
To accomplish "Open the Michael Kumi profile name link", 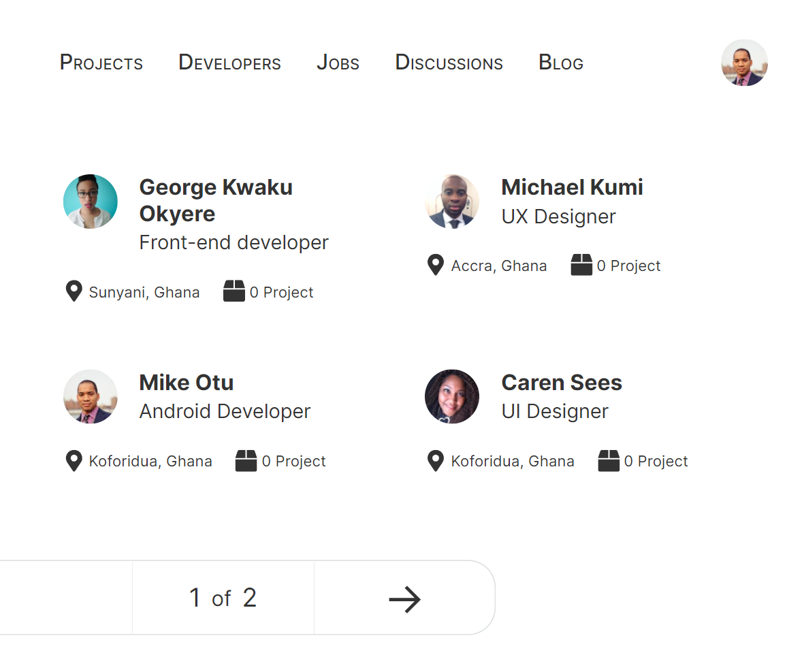I will click(572, 187).
